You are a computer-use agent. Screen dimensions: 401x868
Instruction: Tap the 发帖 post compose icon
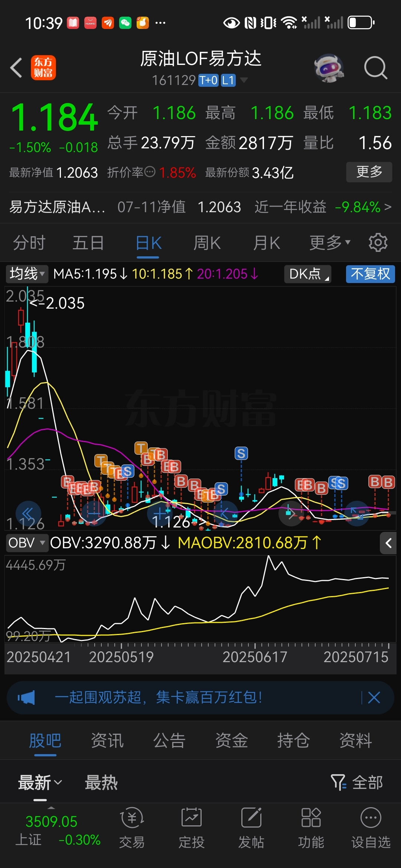click(251, 828)
